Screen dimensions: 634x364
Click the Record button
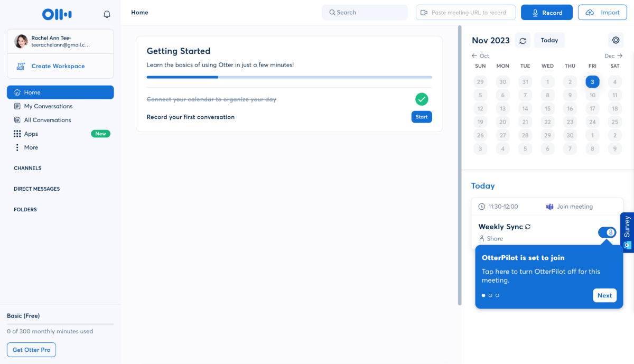(x=547, y=12)
